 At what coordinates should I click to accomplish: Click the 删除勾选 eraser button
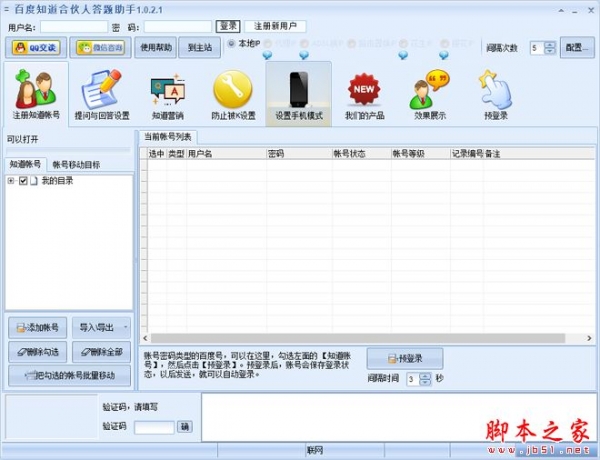coord(38,352)
